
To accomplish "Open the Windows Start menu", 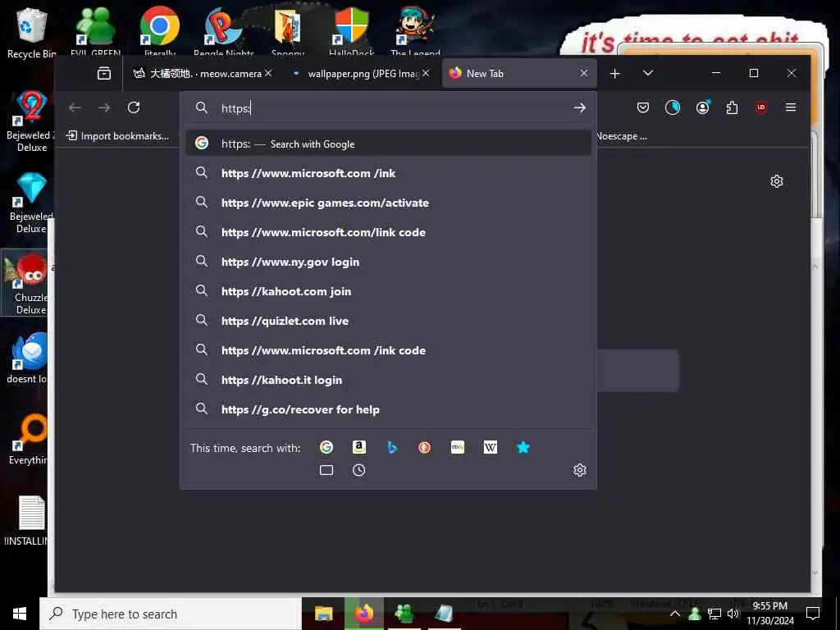I will pyautogui.click(x=20, y=614).
